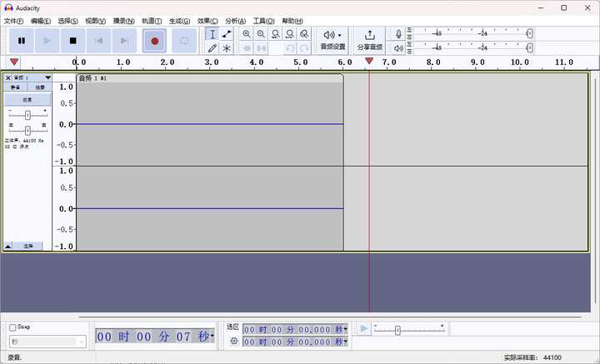Open the selection end time format dropdown
The image size is (600, 364).
click(x=345, y=342)
